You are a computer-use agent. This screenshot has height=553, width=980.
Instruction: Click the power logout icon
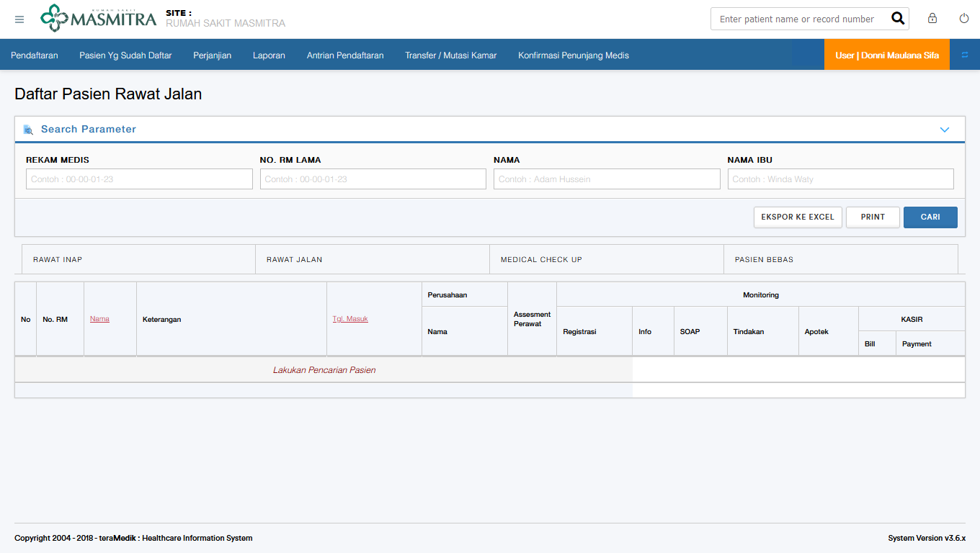964,19
